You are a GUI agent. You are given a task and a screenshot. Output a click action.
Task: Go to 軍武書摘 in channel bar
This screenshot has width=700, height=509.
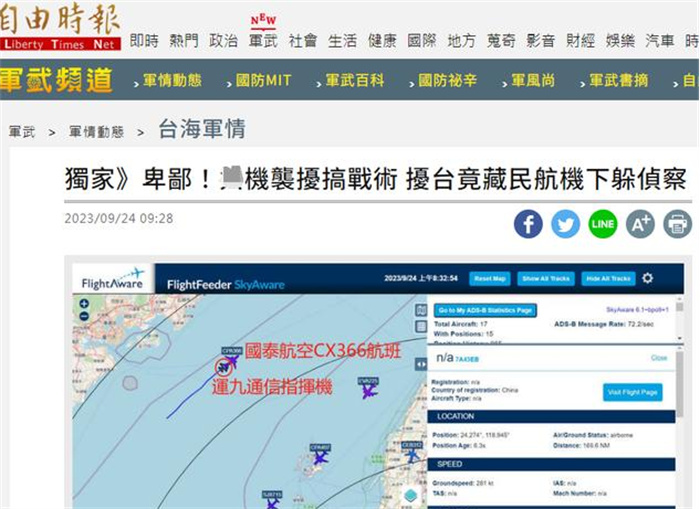coord(619,81)
